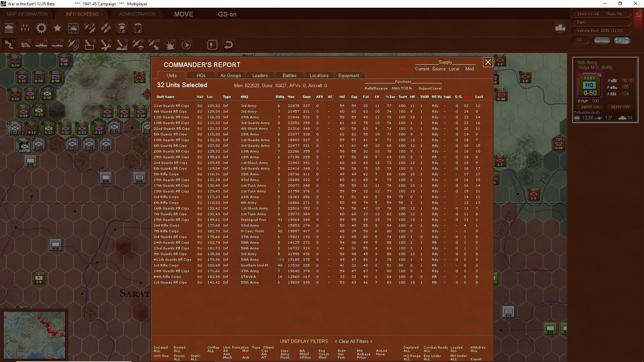Switch to the Air Groups tab
The image size is (644, 362).
click(230, 75)
